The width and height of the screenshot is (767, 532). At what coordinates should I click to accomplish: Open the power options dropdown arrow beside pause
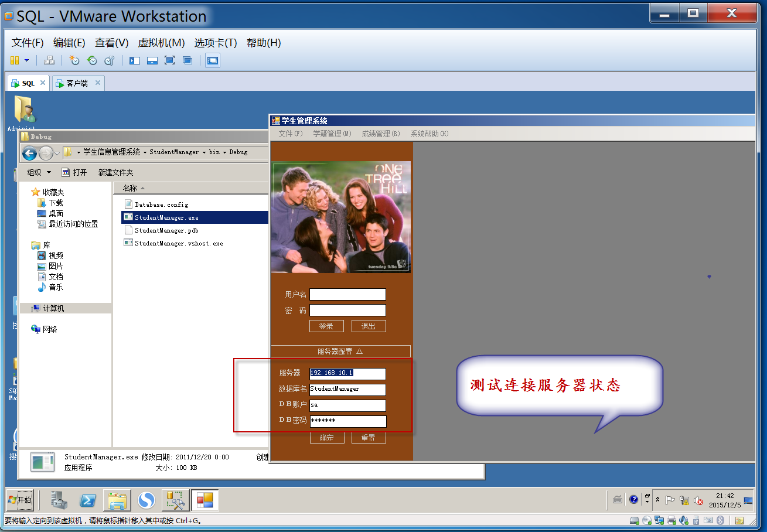pyautogui.click(x=26, y=60)
